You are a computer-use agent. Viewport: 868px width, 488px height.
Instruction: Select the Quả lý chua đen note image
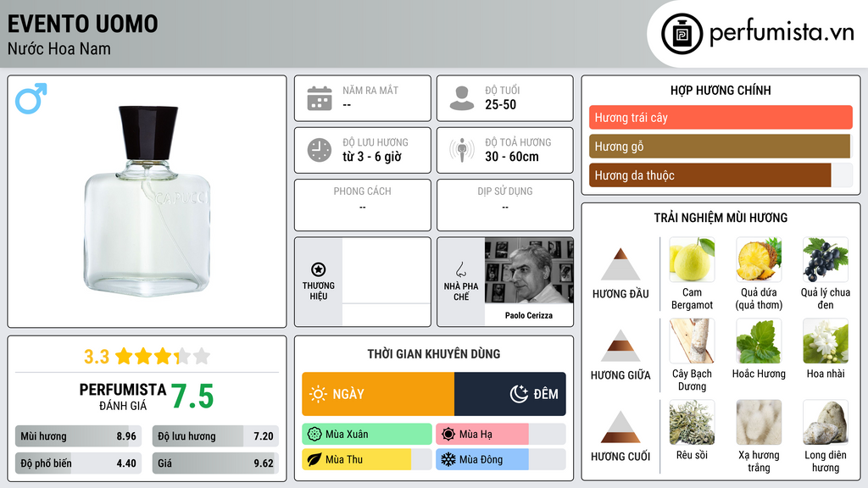826,259
